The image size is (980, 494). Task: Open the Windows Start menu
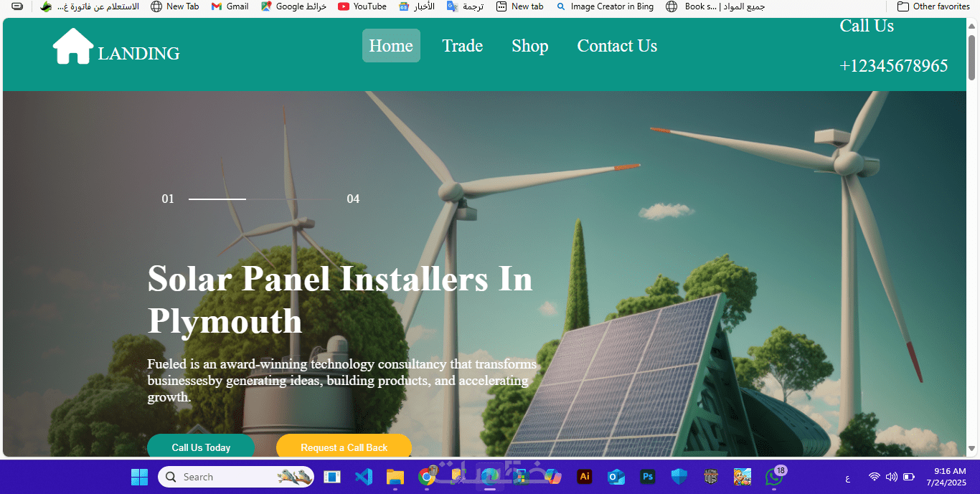point(139,477)
